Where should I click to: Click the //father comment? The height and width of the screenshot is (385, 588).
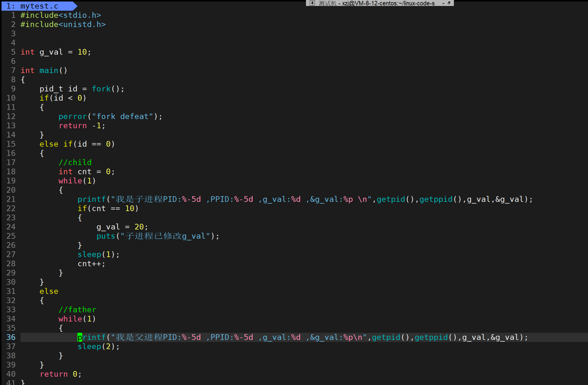click(x=77, y=310)
